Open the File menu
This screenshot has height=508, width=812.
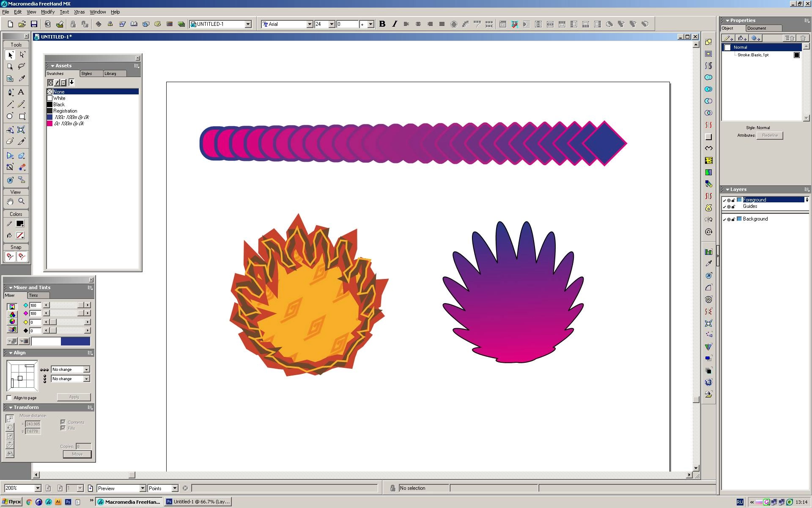click(x=5, y=12)
